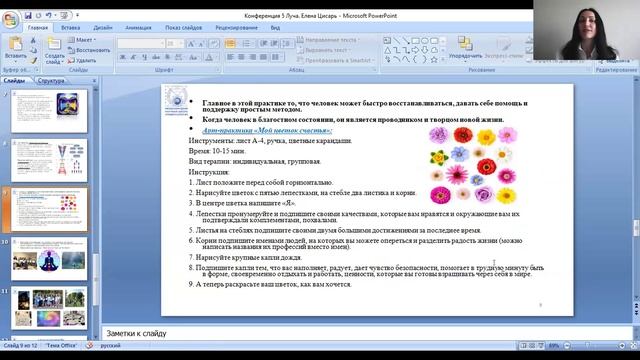This screenshot has height=360, width=640.
Task: Open the Анимация ribbon tab
Action: click(138, 28)
